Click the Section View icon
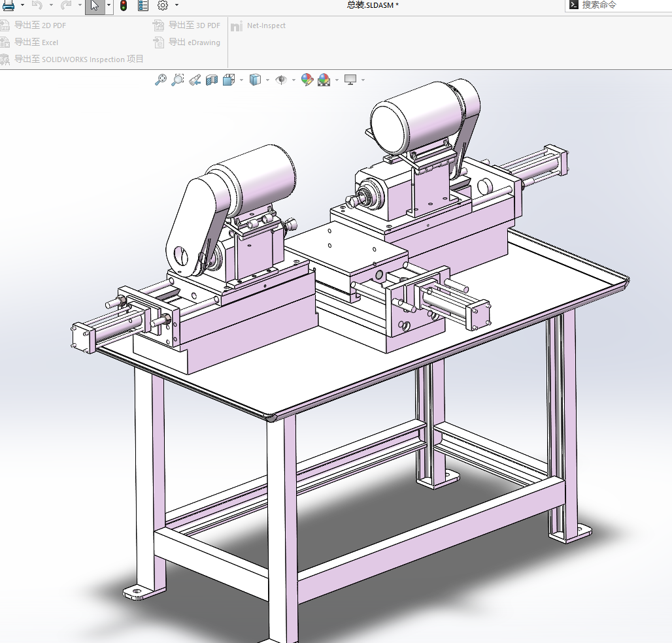 coord(212,80)
